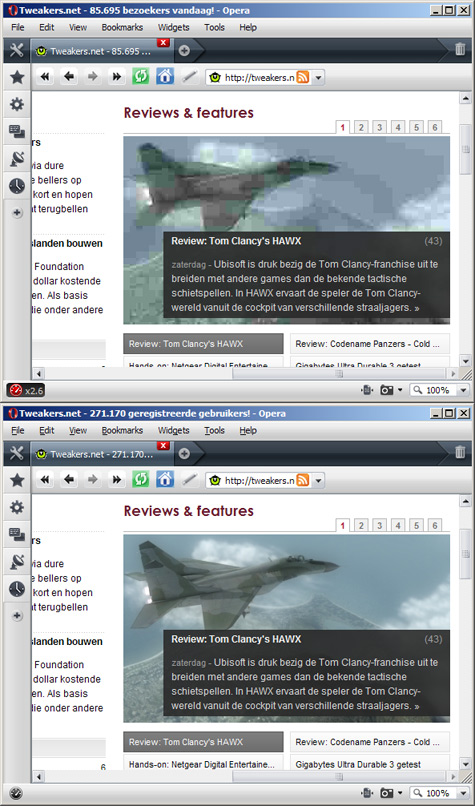The image size is (475, 806).
Task: Click Rewind button in '271.170 geregistreerde' window
Action: click(x=45, y=480)
